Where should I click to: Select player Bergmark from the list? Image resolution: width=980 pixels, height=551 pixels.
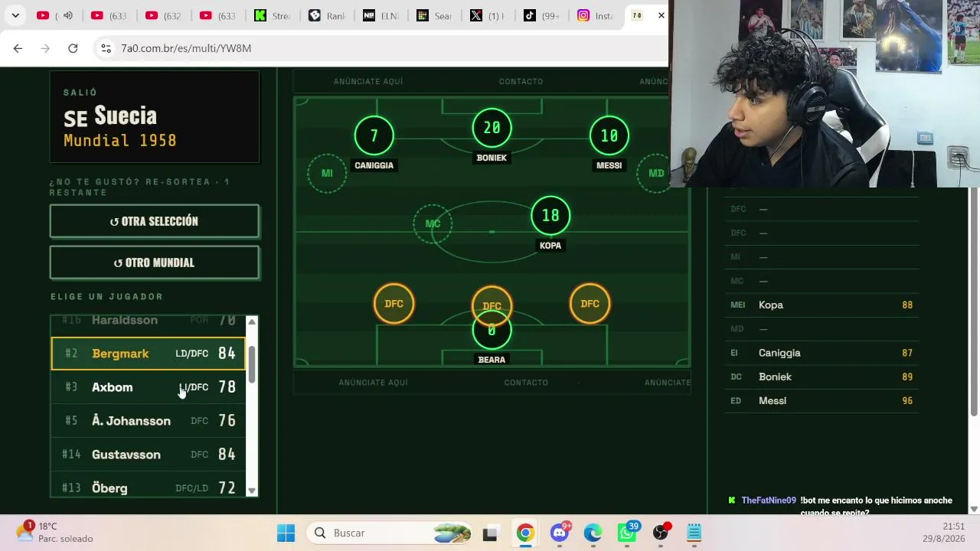tap(148, 354)
